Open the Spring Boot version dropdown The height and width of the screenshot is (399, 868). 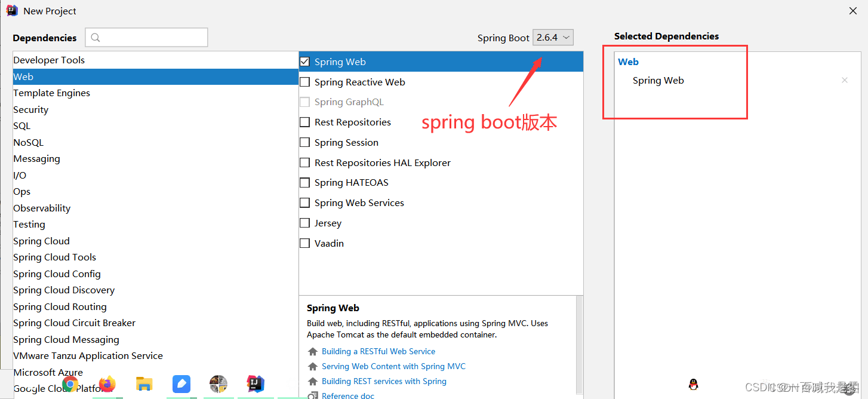coord(553,38)
